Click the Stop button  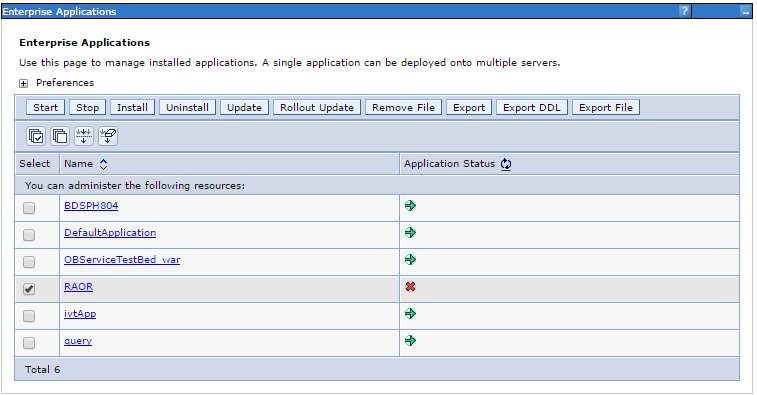coord(87,108)
